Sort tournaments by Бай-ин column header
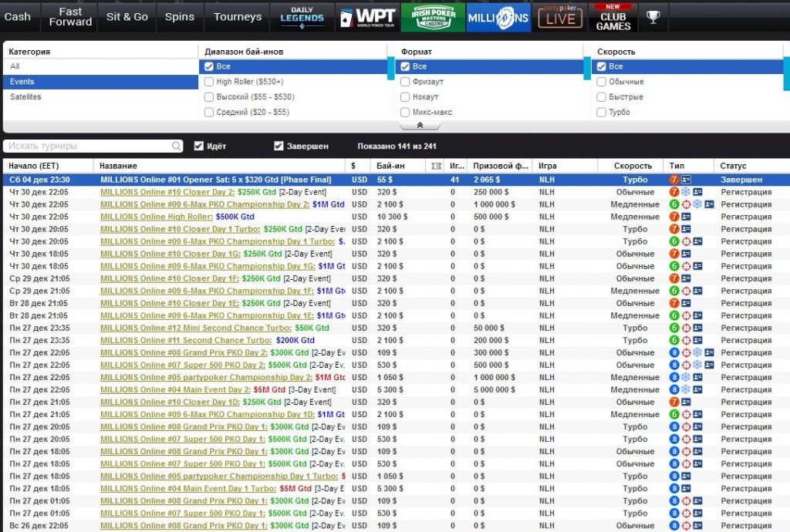The height and width of the screenshot is (532, 790). [x=390, y=166]
